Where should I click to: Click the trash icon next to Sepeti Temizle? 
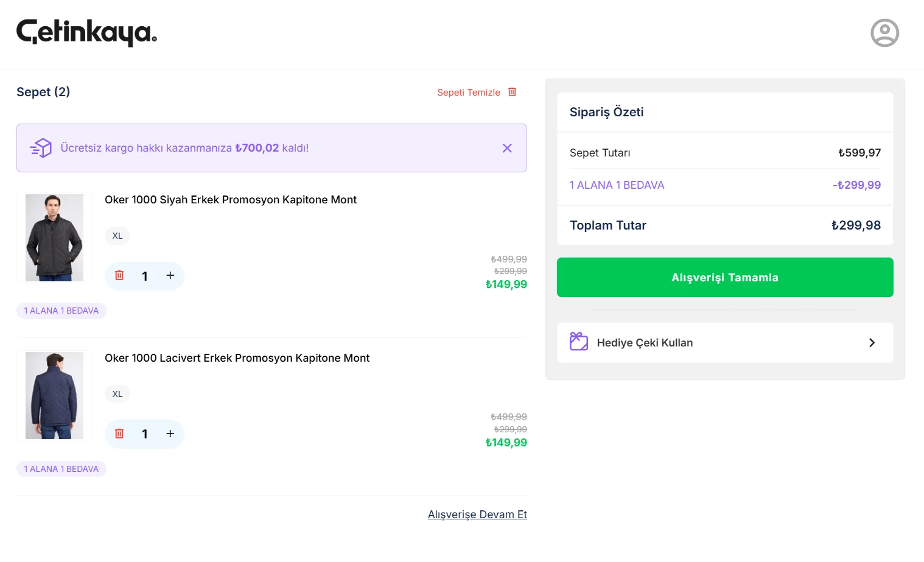[x=513, y=92]
